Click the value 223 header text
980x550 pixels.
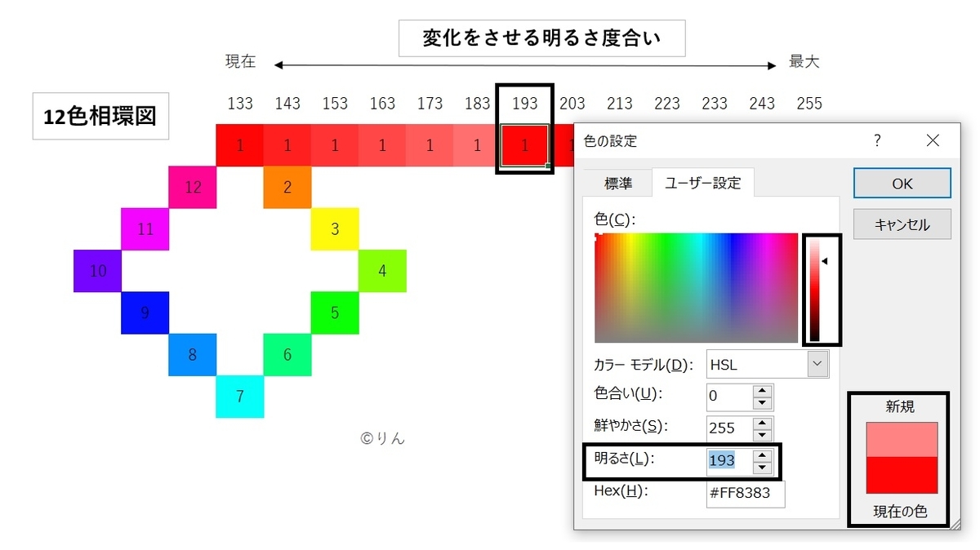(666, 104)
